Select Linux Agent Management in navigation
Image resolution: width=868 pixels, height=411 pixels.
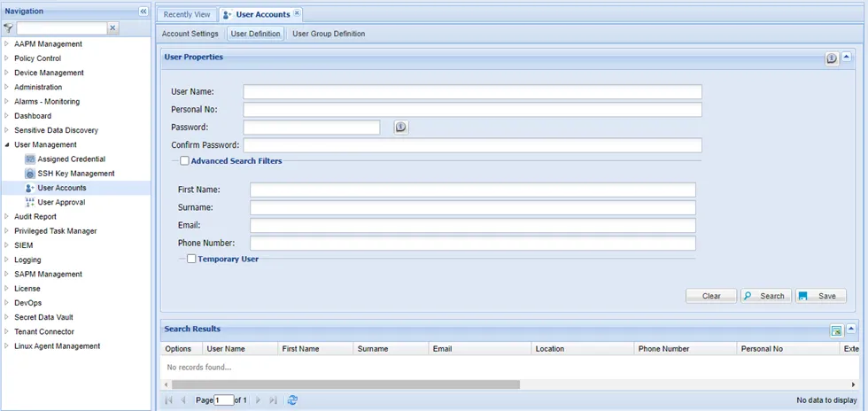point(57,346)
